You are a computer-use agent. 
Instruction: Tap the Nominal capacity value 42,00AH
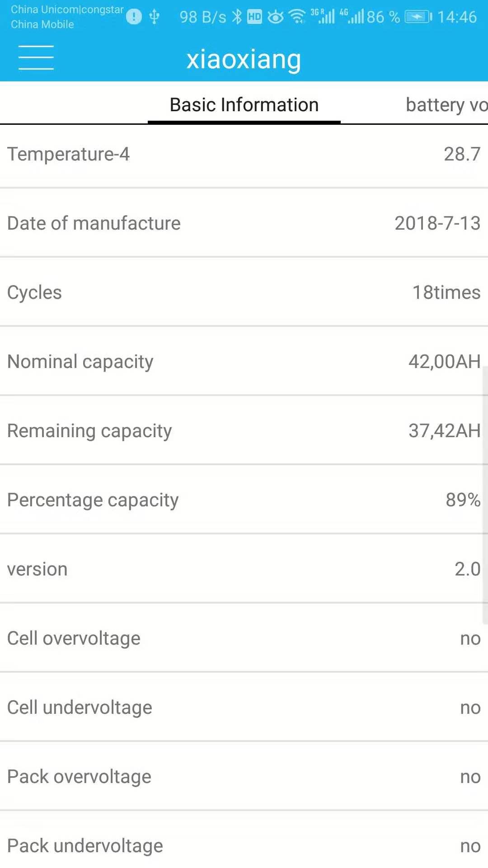444,362
